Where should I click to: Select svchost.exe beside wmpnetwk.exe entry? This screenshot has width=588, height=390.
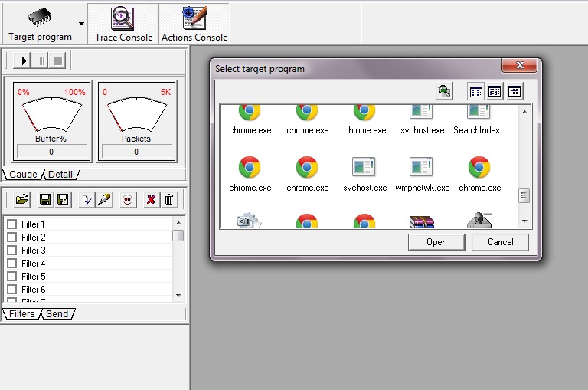[x=365, y=175]
